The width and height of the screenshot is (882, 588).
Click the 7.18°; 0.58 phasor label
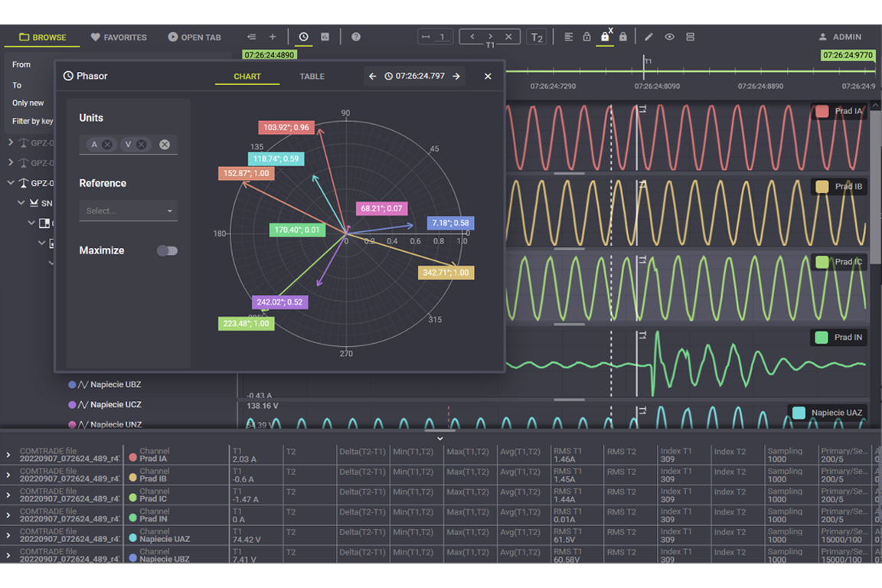[450, 223]
